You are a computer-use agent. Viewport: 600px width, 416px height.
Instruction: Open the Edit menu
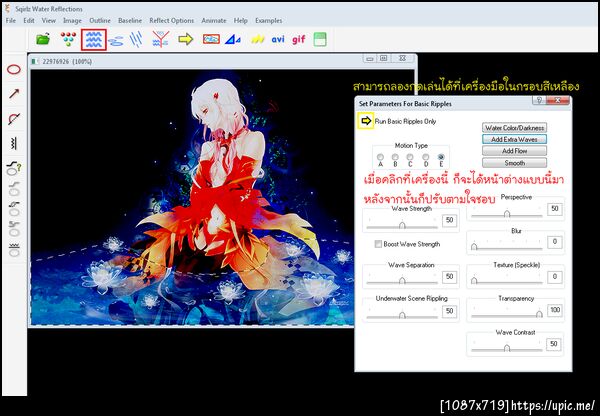pyautogui.click(x=29, y=21)
